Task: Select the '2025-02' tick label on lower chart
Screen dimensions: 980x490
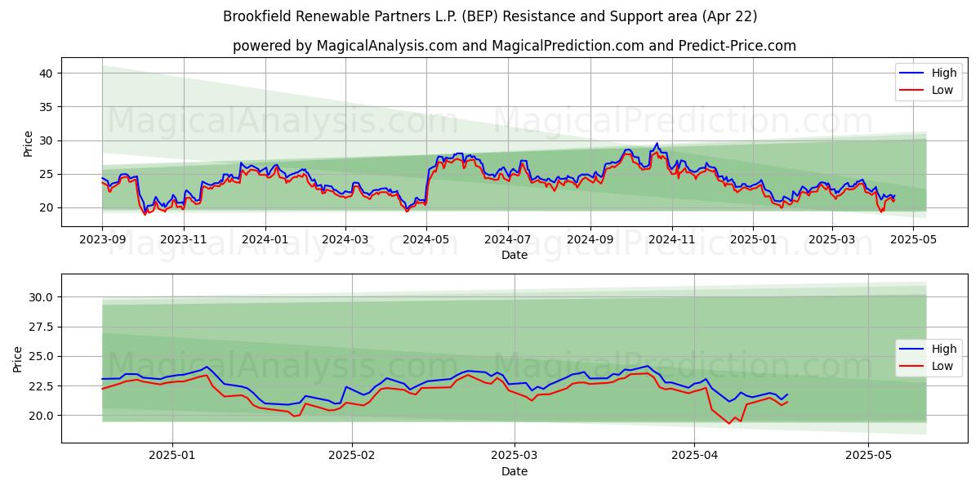Action: (x=351, y=454)
